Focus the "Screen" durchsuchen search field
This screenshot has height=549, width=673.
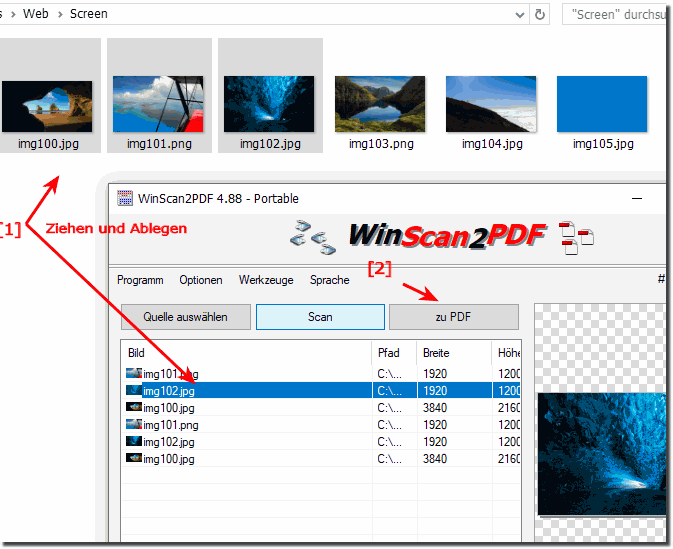click(x=615, y=15)
